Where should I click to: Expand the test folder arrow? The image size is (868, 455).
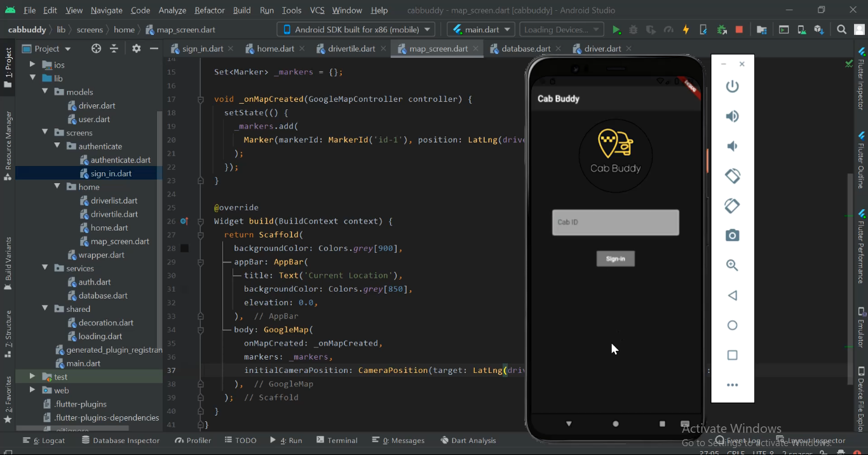(x=32, y=376)
